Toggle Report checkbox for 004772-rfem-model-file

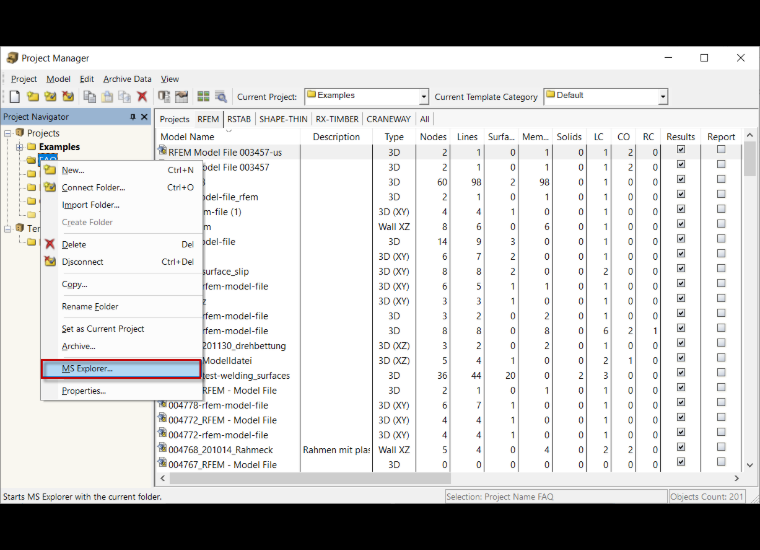pyautogui.click(x=721, y=432)
